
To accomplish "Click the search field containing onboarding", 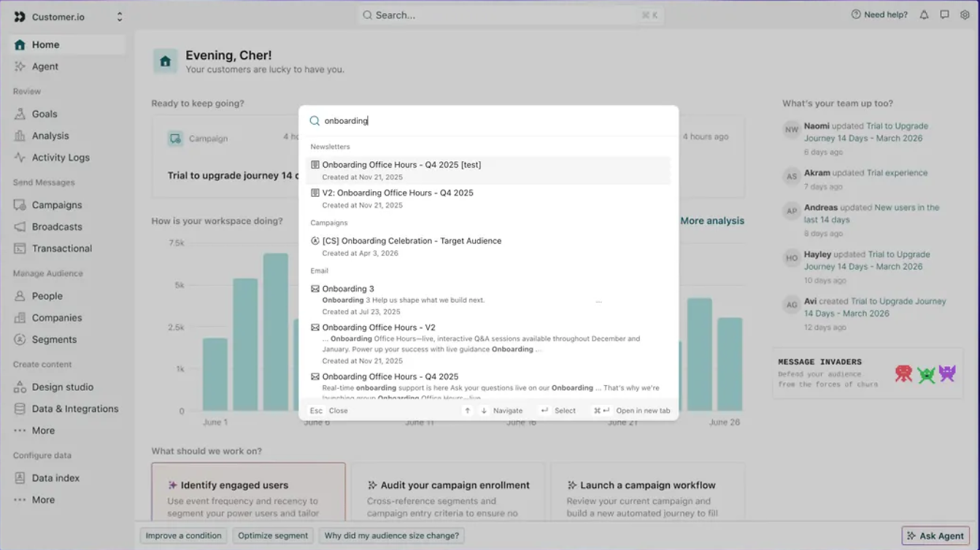I will pos(488,121).
